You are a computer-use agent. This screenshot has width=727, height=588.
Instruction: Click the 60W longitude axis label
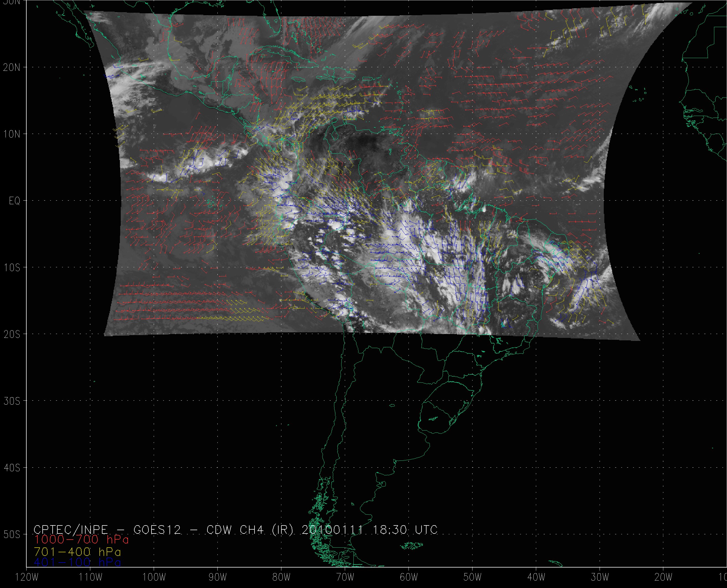(409, 577)
